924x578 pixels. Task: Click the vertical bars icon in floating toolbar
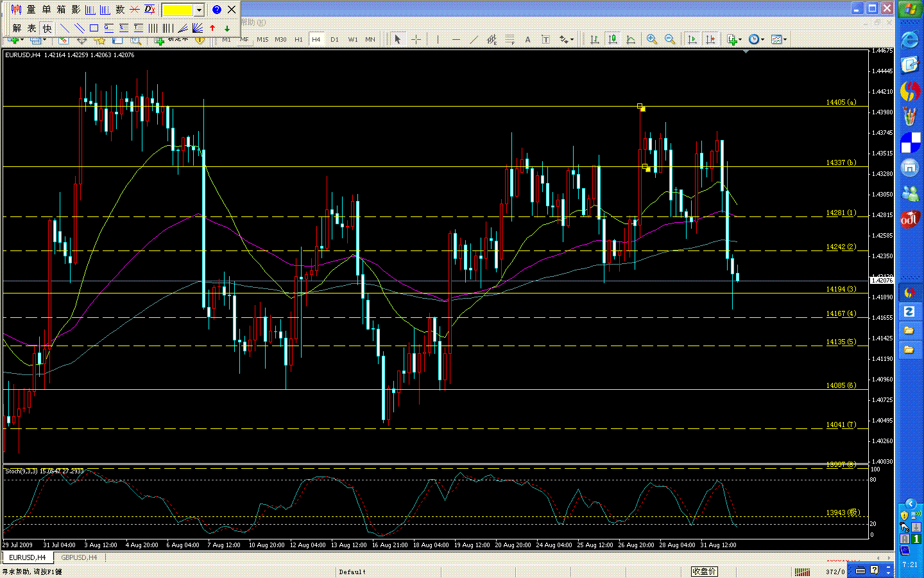coord(153,28)
